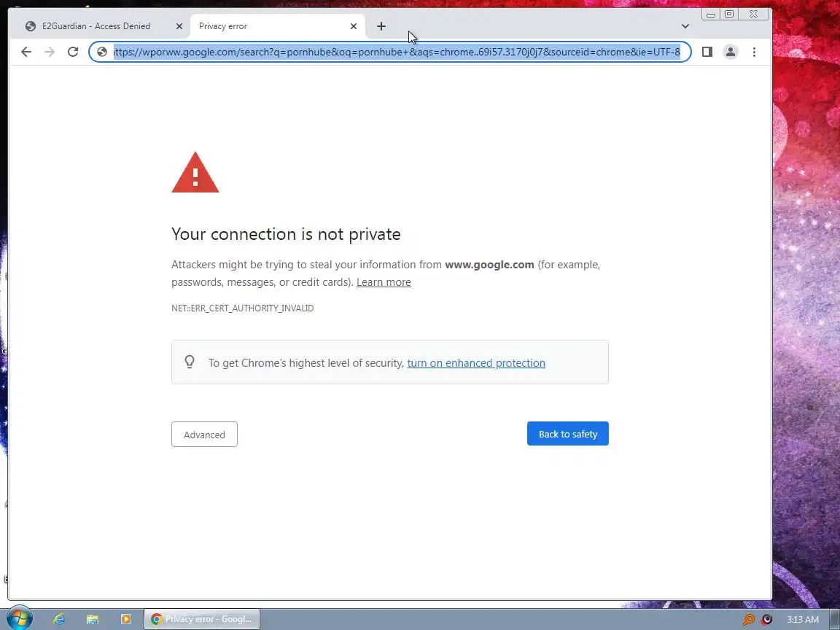This screenshot has width=840, height=630.
Task: Click the recorder tray icon
Action: coord(767,620)
